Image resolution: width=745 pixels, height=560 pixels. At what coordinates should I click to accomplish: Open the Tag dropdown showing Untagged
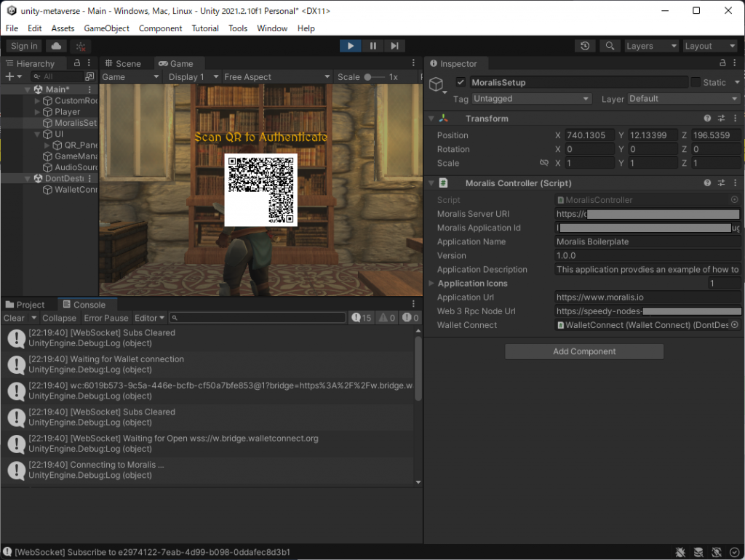(x=531, y=99)
